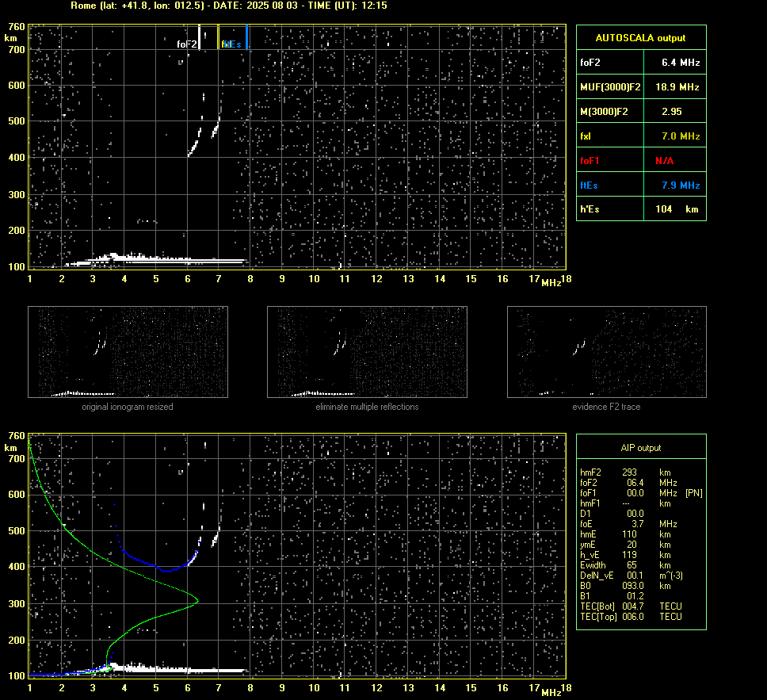Click the "evidence F2 trace" caption
Image resolution: width=767 pixels, height=700 pixels.
[x=606, y=407]
